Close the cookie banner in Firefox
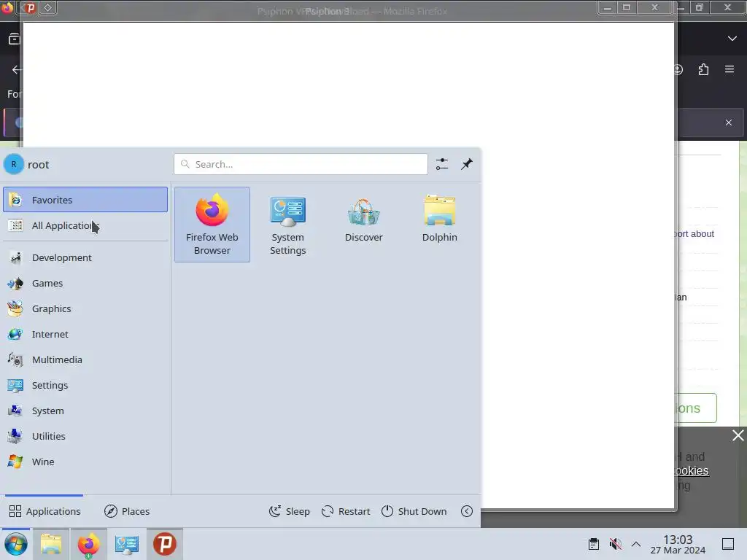The image size is (747, 560). [x=738, y=435]
